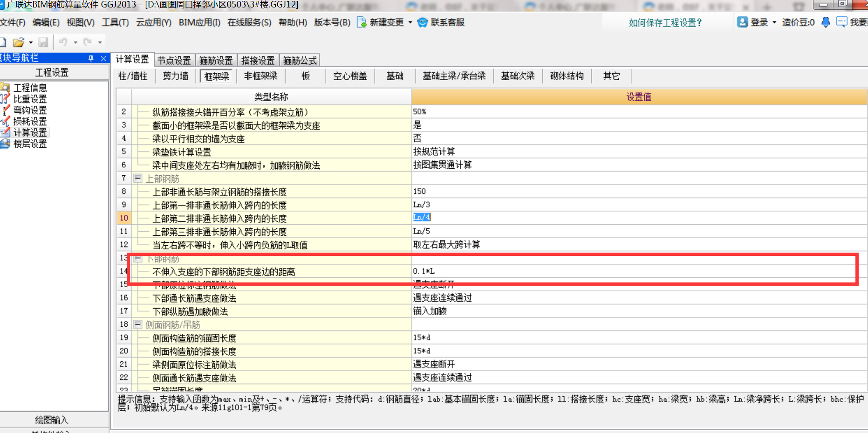The height and width of the screenshot is (433, 868).
Task: Switch to the 箍筋设置 tab
Action: click(216, 60)
